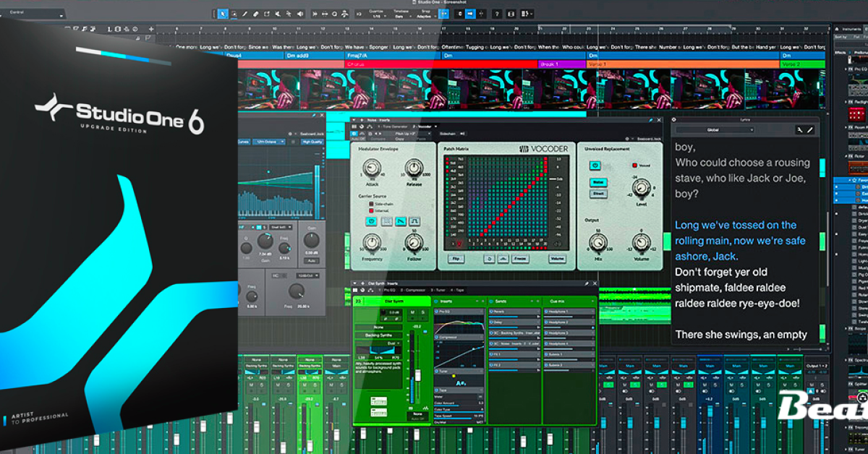This screenshot has width=868, height=454.
Task: Select the sawtooth waveform icon in Carrier Source
Action: point(399,221)
